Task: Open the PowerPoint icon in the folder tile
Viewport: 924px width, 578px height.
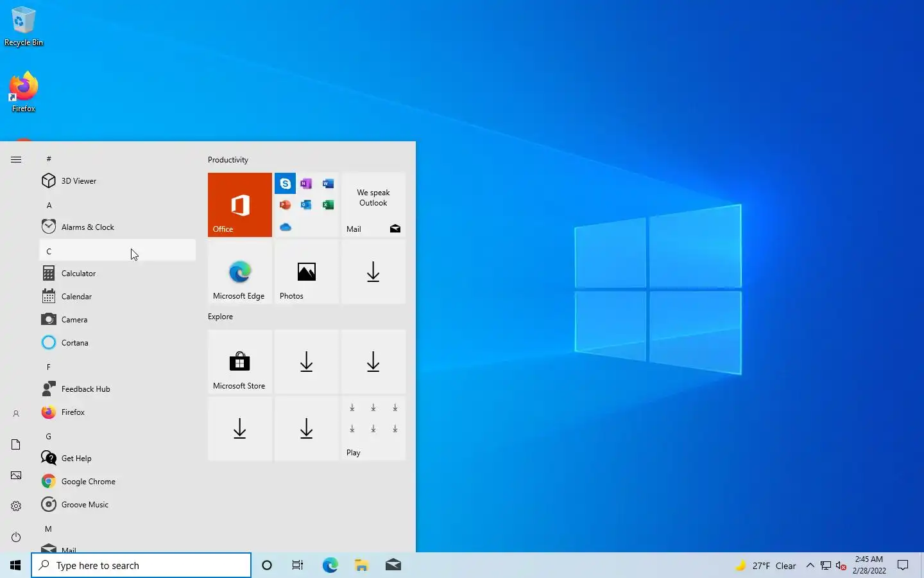Action: point(286,205)
